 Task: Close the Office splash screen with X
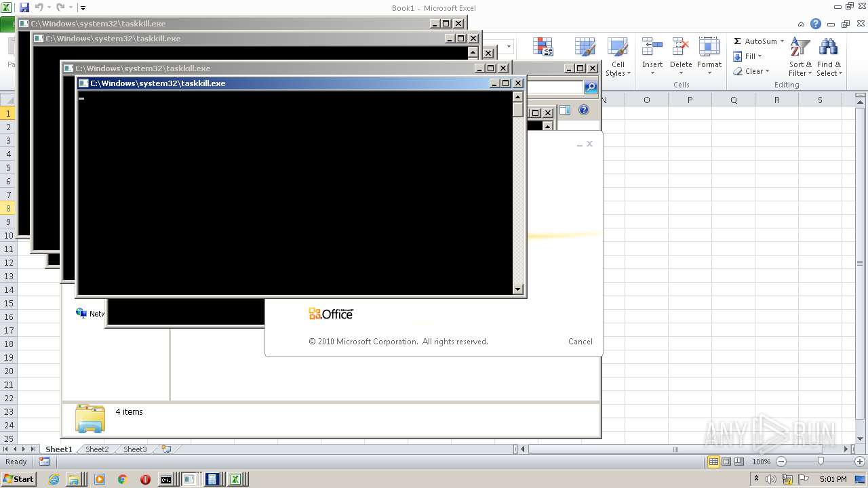[590, 144]
